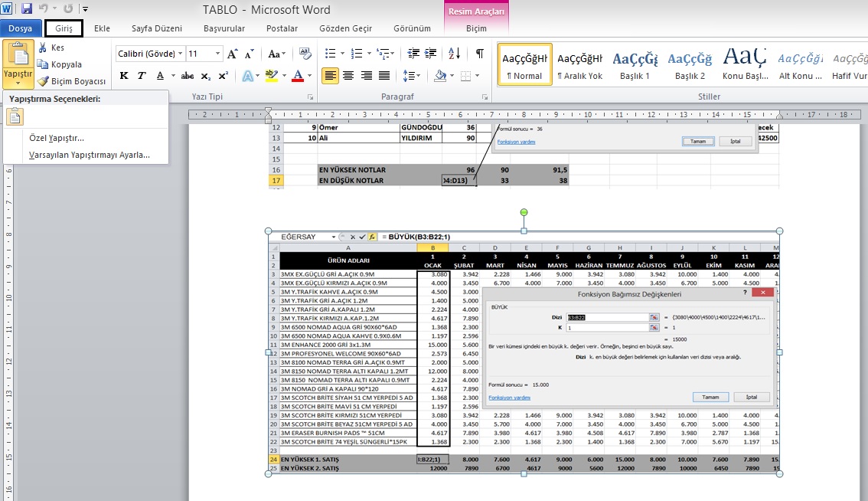Image resolution: width=868 pixels, height=501 pixels.
Task: Toggle justify alignment
Action: 384,76
